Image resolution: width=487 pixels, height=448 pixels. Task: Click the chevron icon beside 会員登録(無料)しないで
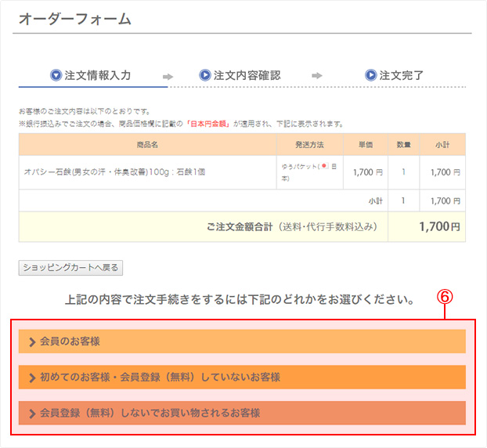[32, 413]
